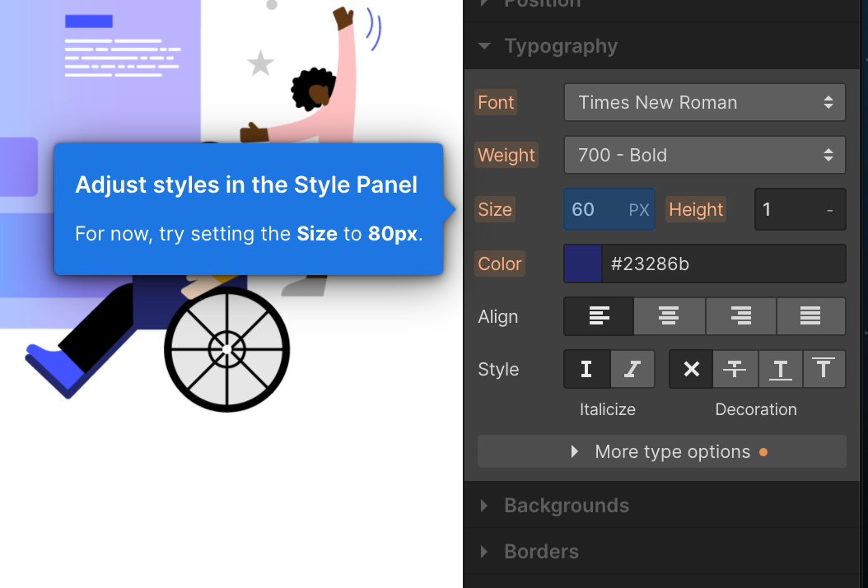Expand the Backgrounds section
868x588 pixels.
(566, 506)
